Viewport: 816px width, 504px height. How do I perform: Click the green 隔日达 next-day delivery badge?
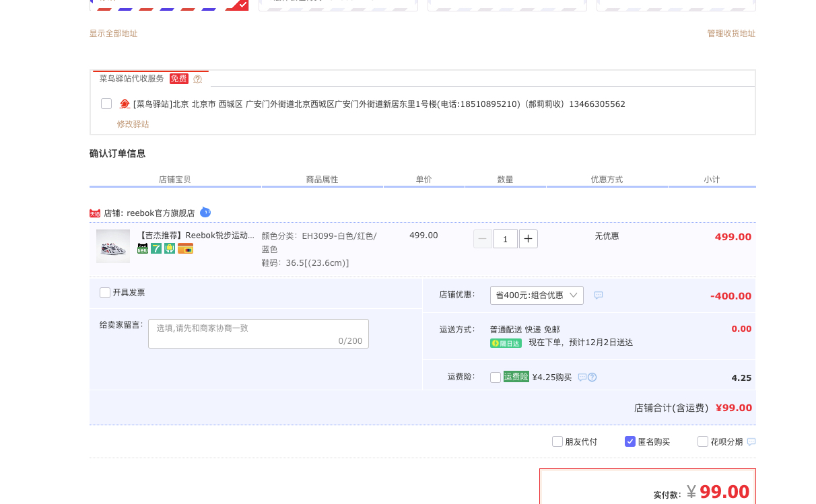click(x=506, y=343)
